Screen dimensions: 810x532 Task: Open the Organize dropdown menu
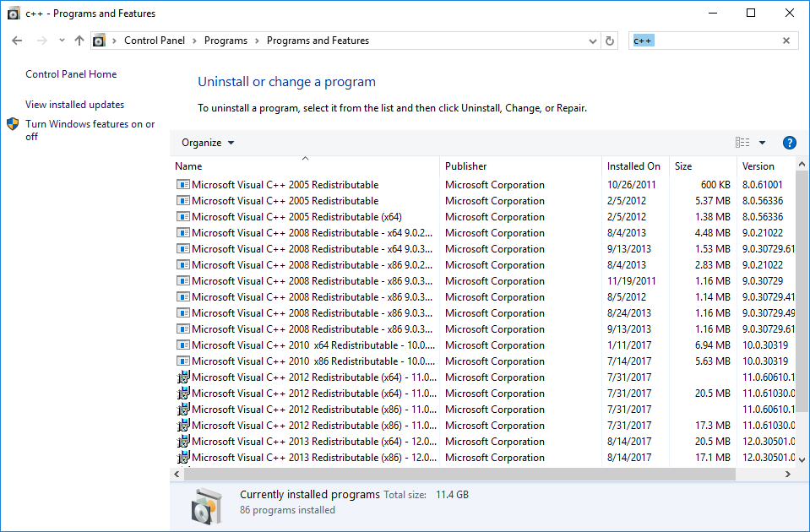click(x=208, y=143)
